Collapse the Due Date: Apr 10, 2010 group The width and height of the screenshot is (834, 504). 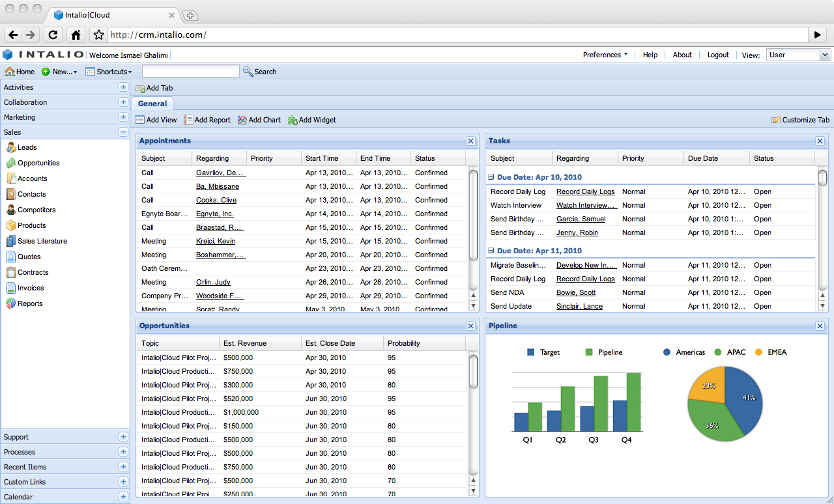(x=491, y=177)
